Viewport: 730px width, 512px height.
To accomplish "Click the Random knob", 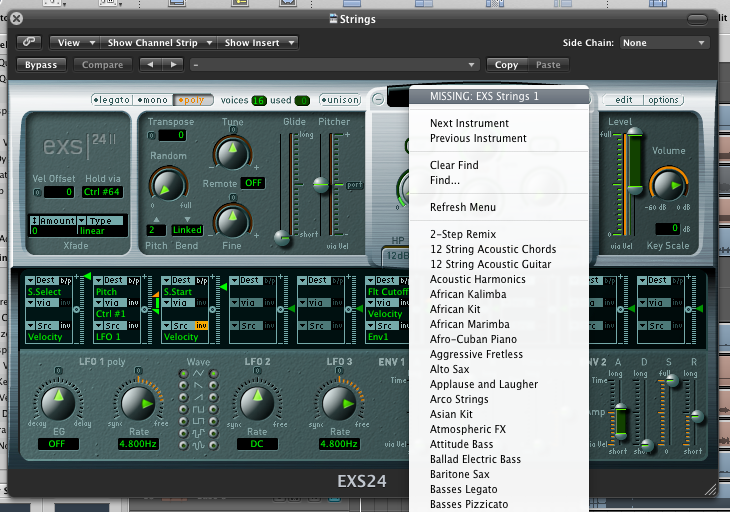I will click(x=167, y=186).
